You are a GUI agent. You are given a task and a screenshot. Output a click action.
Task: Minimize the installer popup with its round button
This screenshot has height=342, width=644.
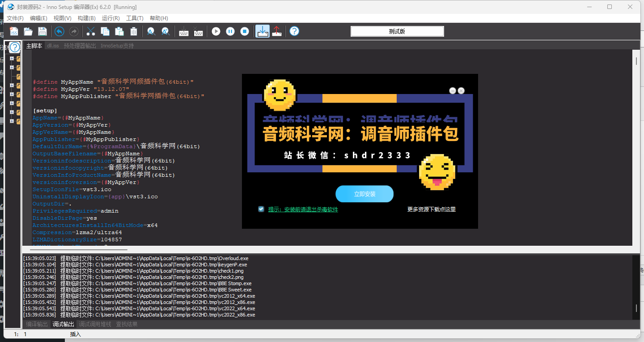click(x=453, y=90)
